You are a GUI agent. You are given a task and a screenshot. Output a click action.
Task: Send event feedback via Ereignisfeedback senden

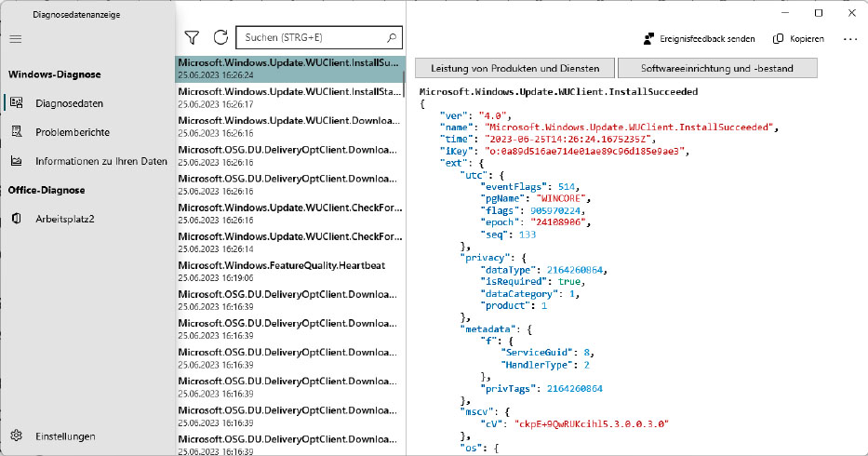pos(700,39)
